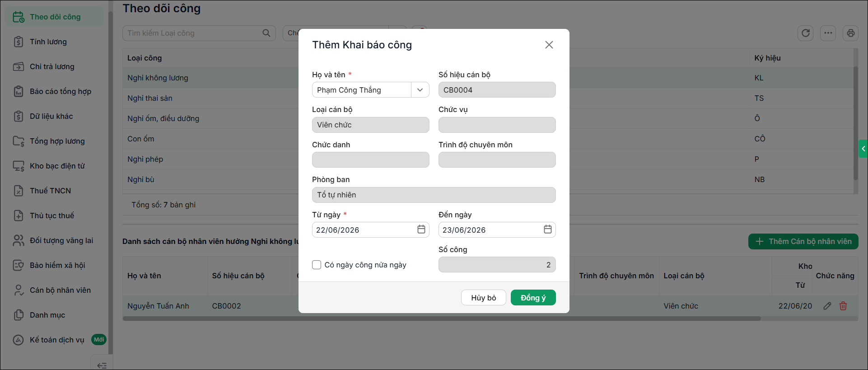Delete the Nguyễn Tuấn Anh row
The height and width of the screenshot is (370, 868).
pyautogui.click(x=843, y=306)
